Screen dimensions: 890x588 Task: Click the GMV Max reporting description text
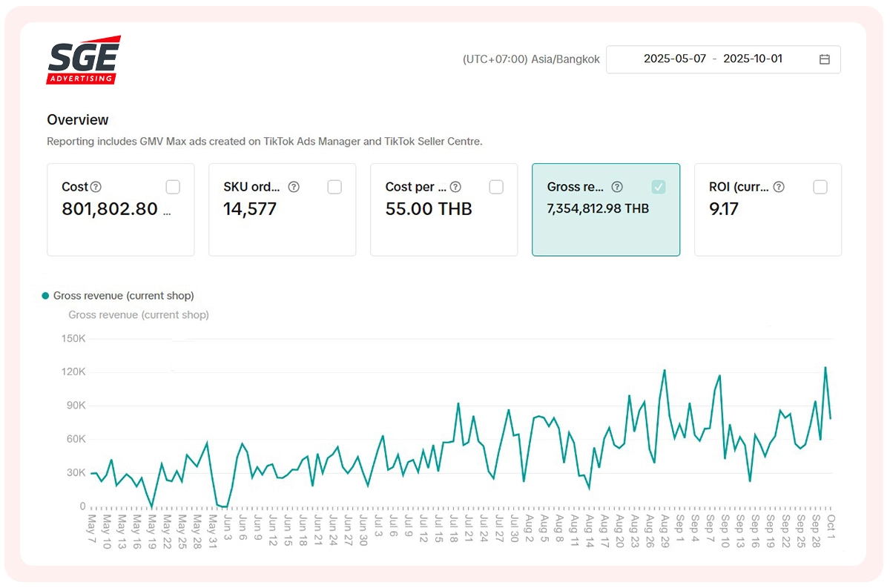[265, 142]
